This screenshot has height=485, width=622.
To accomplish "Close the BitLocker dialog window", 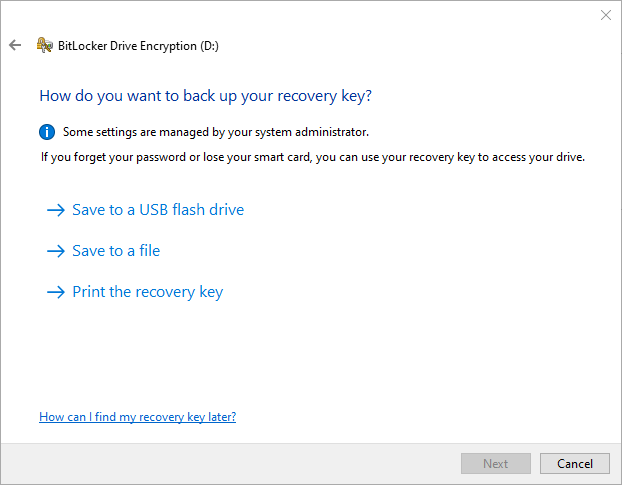I will [605, 15].
